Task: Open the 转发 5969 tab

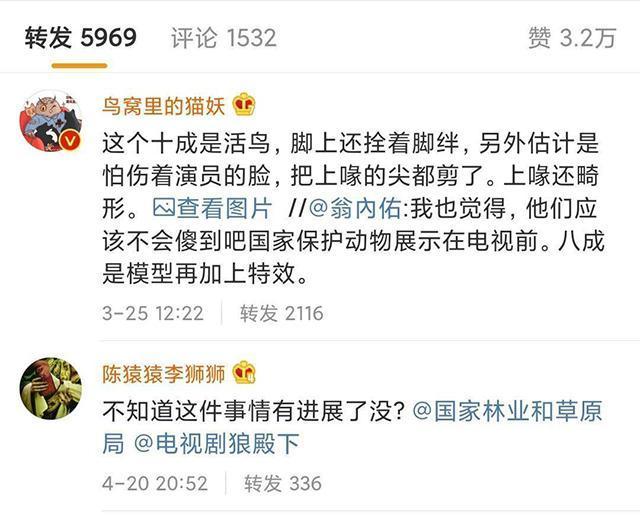Action: [x=81, y=37]
